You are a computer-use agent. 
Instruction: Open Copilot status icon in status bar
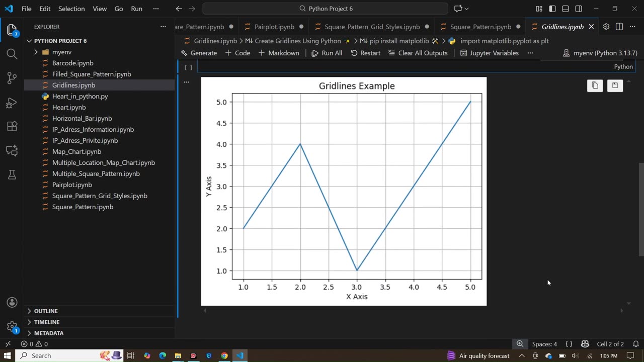[585, 344]
